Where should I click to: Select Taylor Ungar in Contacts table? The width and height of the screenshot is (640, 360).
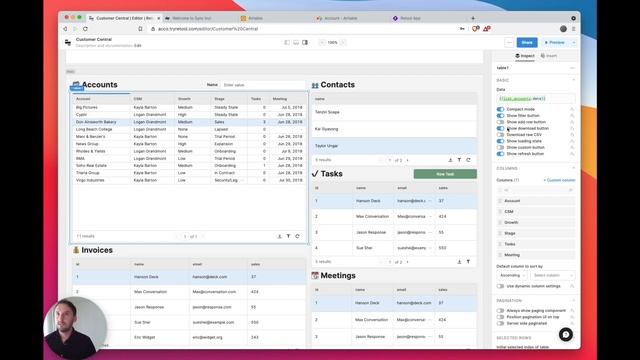394,146
